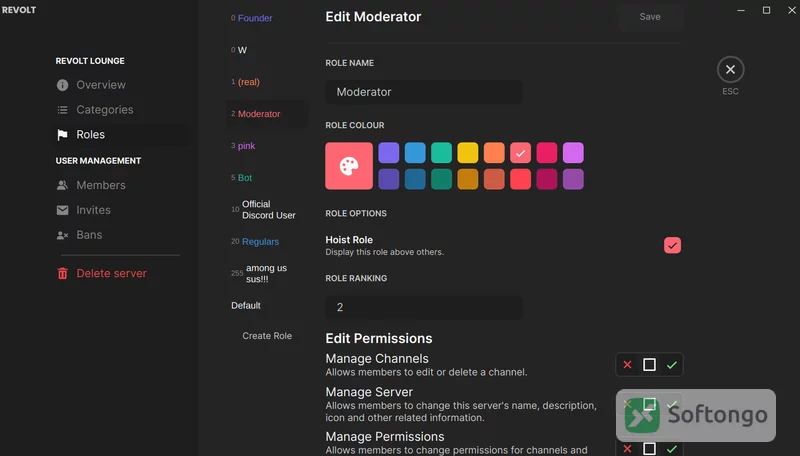Select the Roles settings page

click(x=121, y=135)
